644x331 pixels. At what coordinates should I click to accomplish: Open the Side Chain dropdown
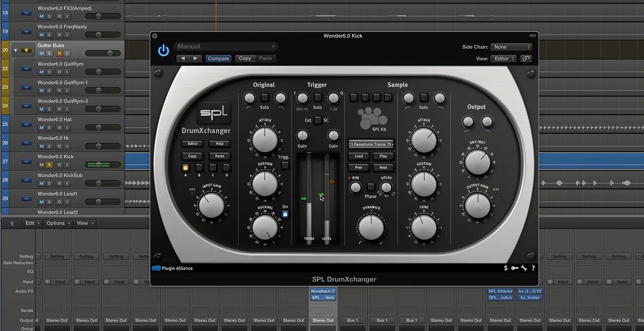pos(511,47)
